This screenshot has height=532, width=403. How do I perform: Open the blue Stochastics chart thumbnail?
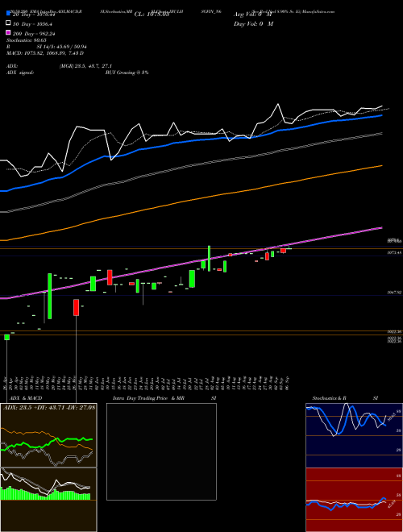coord(354,435)
